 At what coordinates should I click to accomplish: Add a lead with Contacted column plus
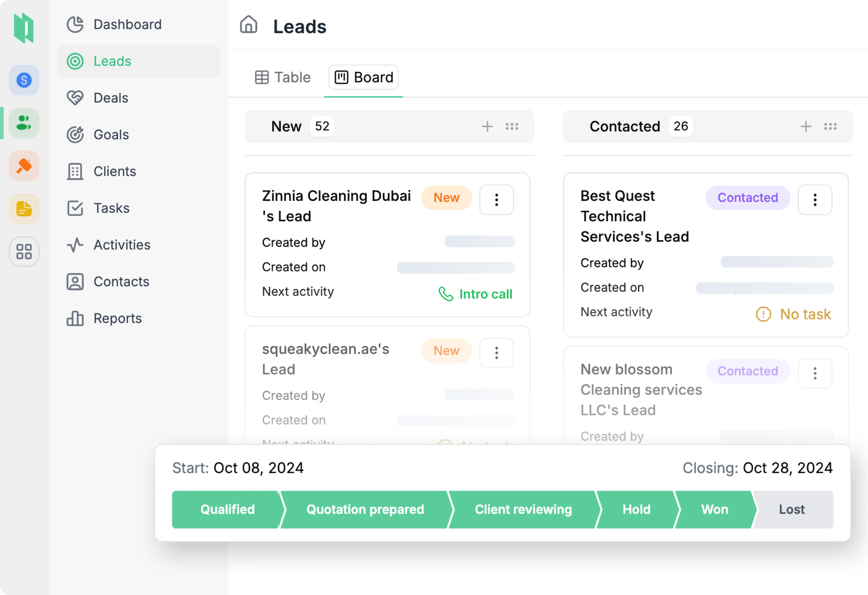pyautogui.click(x=806, y=126)
